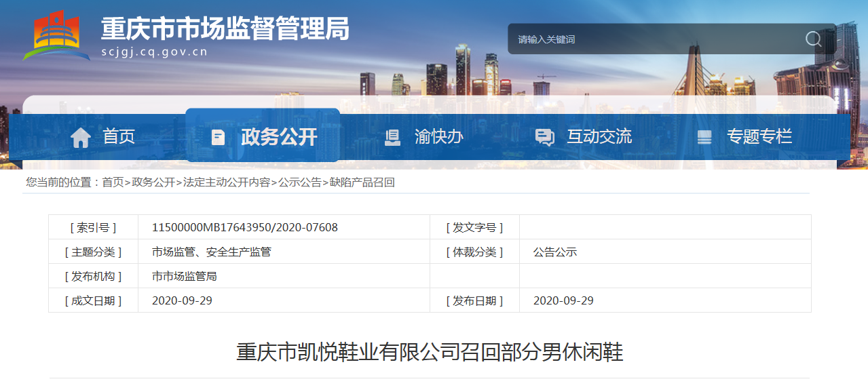Click the 您当前的位置 label
Screen dimensions: 868x392
pyautogui.click(x=58, y=182)
